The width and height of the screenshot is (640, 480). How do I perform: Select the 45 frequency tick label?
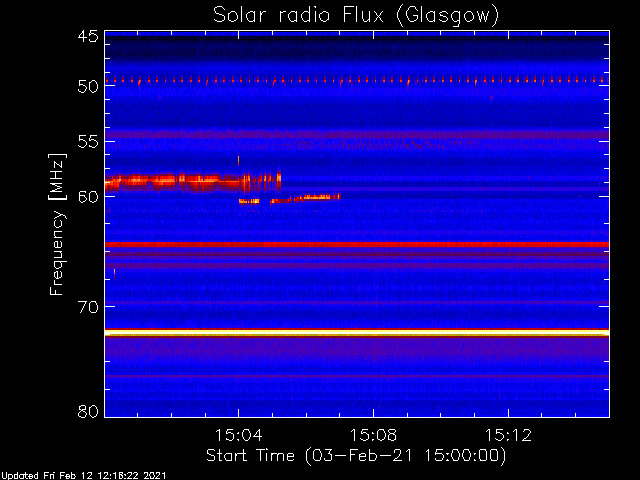pyautogui.click(x=88, y=36)
